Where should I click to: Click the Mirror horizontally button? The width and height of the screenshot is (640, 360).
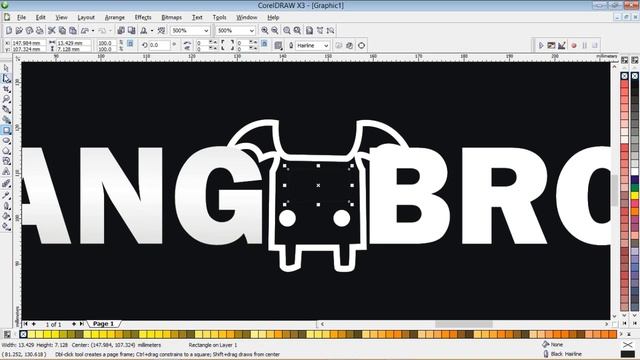(x=187, y=43)
